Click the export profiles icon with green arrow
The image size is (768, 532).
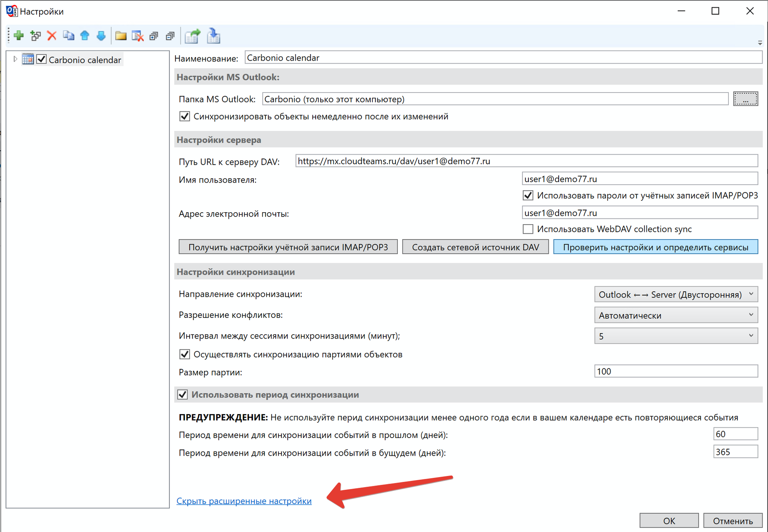point(192,36)
